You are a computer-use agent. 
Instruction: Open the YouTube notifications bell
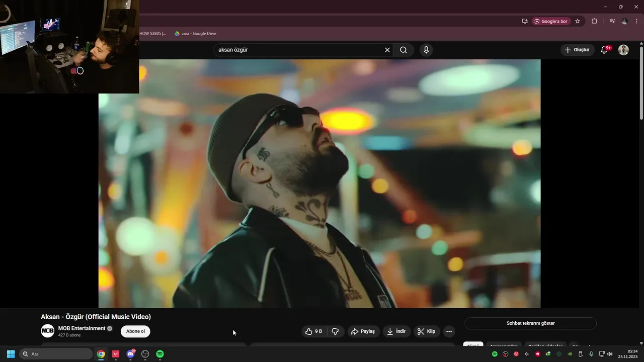(605, 50)
